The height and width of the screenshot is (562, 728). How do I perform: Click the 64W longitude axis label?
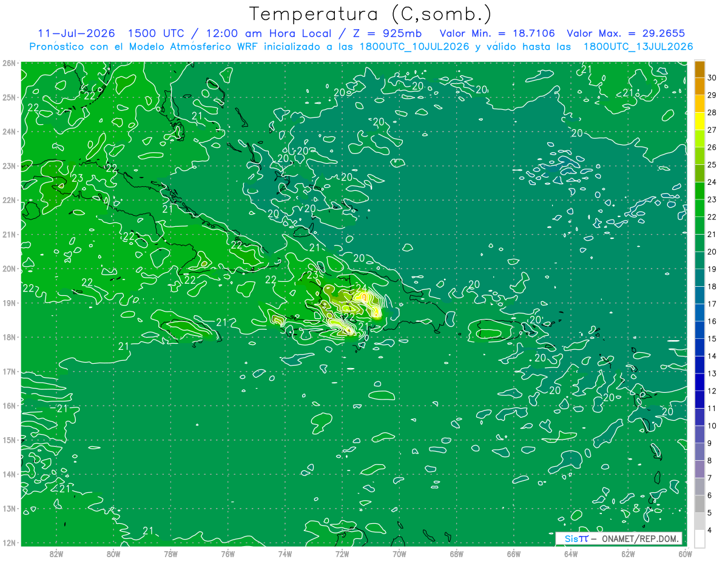click(571, 554)
